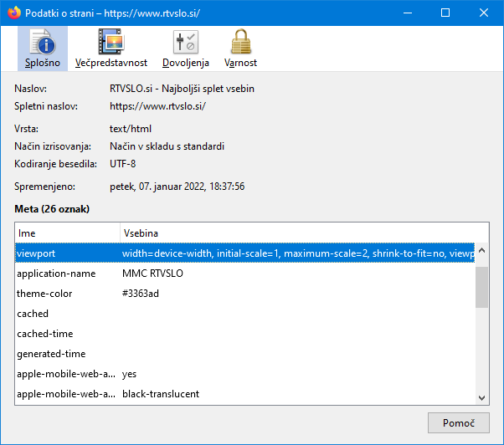Click the page title RTVSLO.si text field
Image resolution: width=504 pixels, height=445 pixels.
[x=182, y=89]
